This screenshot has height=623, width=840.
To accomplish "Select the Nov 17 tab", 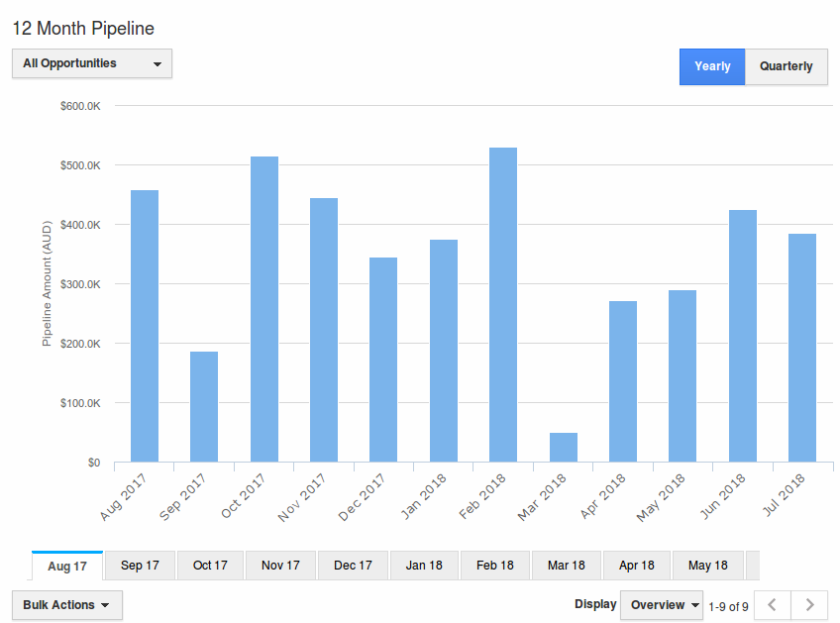I will pos(280,566).
